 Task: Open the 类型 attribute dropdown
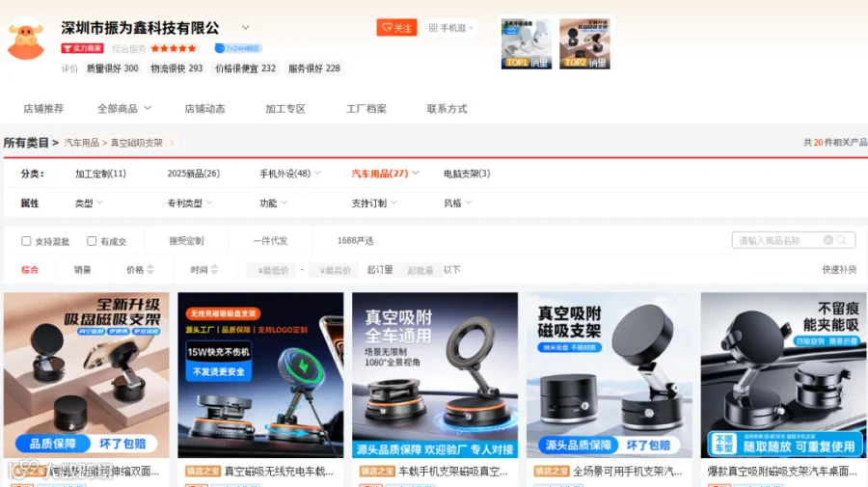coord(89,203)
